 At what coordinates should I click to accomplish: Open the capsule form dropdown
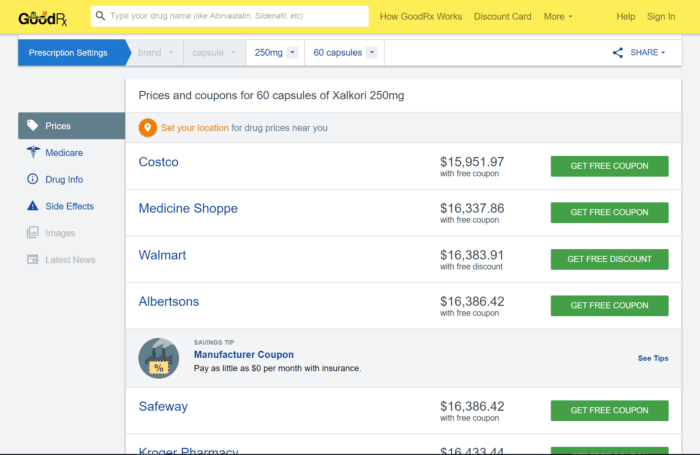pos(214,53)
